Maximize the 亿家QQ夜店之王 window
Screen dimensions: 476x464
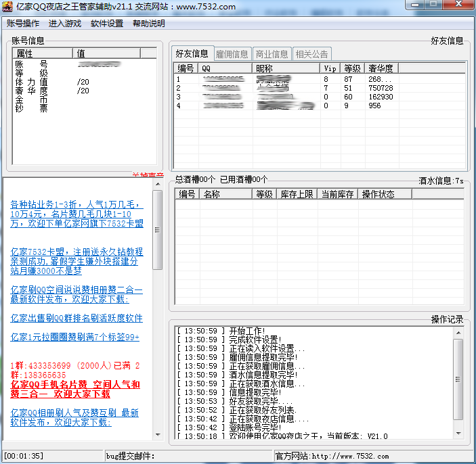tap(433, 4)
